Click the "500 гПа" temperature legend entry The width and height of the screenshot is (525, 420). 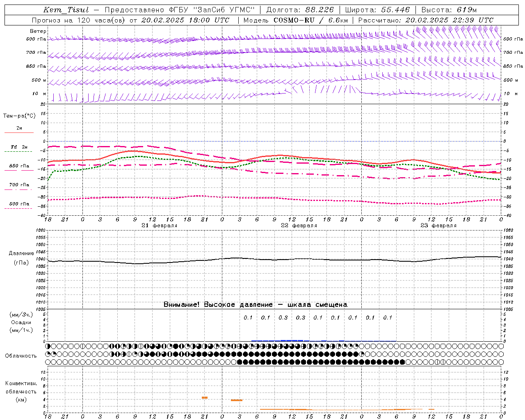(19, 204)
